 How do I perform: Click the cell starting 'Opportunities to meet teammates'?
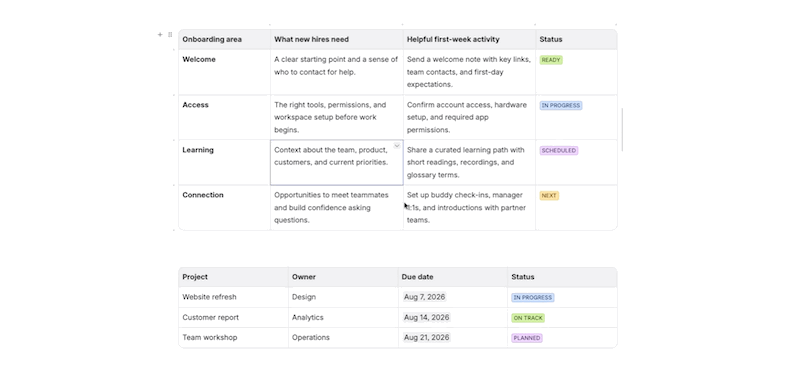(337, 208)
